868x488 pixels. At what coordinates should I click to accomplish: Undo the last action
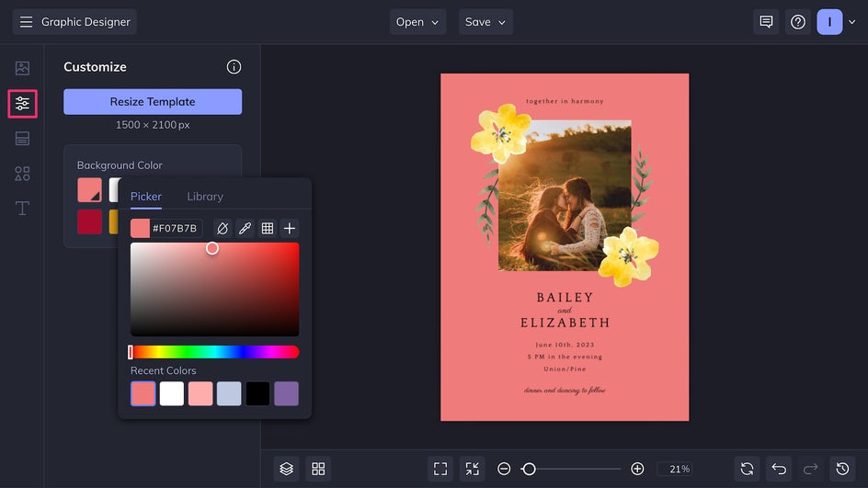pyautogui.click(x=779, y=470)
